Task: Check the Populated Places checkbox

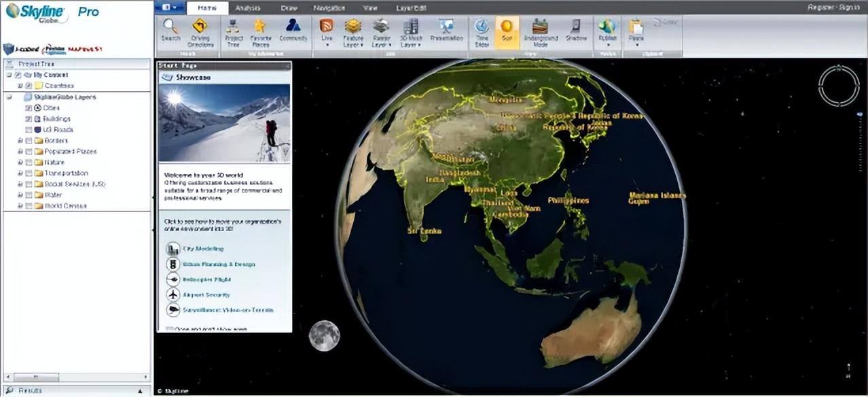Action: coord(29,152)
